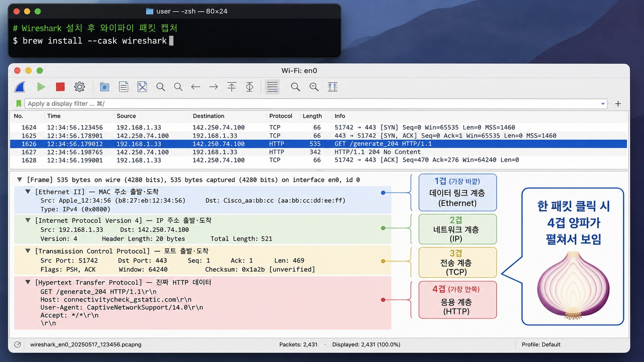This screenshot has height=362, width=644.
Task: Close the capture file with the X document icon
Action: click(142, 87)
